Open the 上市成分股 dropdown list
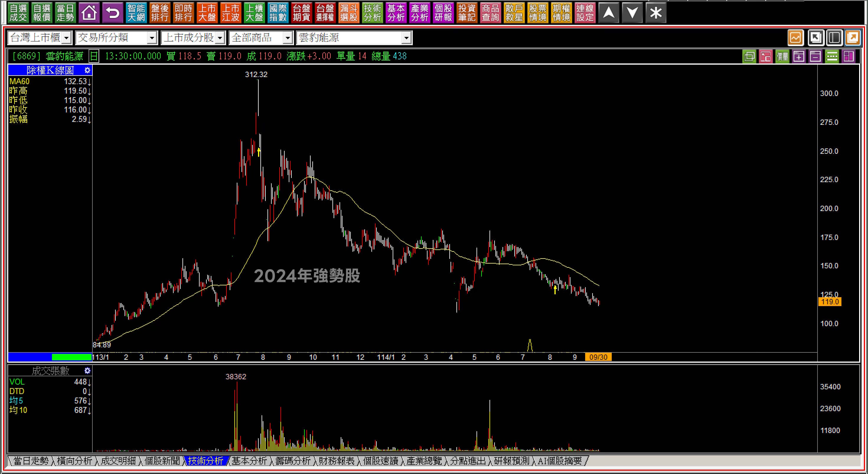 [x=220, y=38]
